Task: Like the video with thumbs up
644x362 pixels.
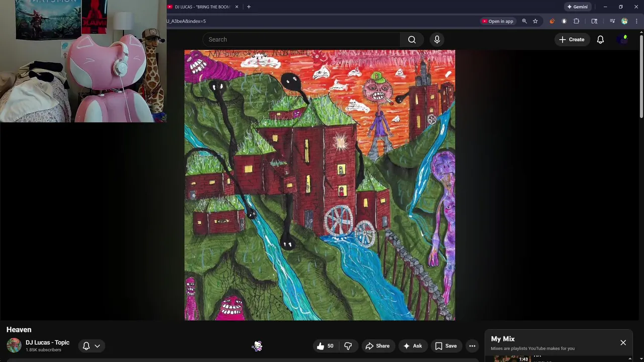Action: point(325,346)
